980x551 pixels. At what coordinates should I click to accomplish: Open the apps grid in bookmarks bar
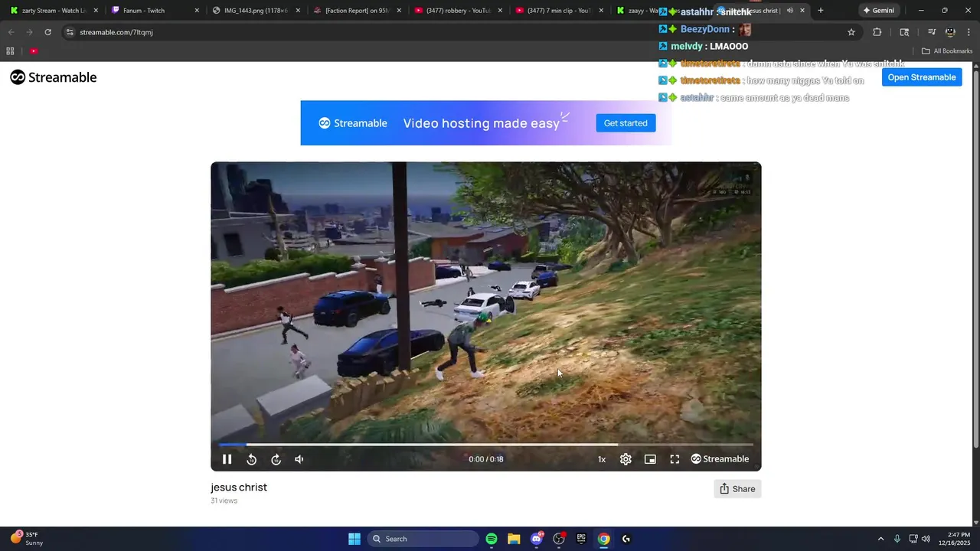(10, 51)
